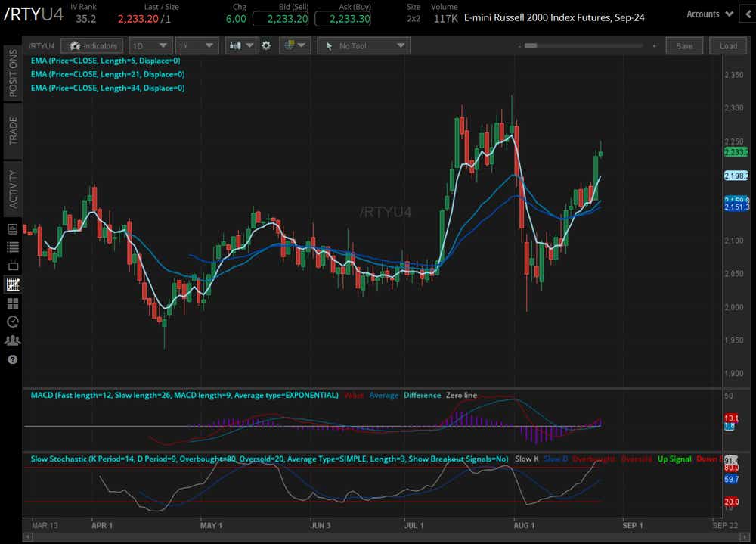Click the horizontal scrollbar right arrow
The height and width of the screenshot is (544, 756).
tap(745, 536)
